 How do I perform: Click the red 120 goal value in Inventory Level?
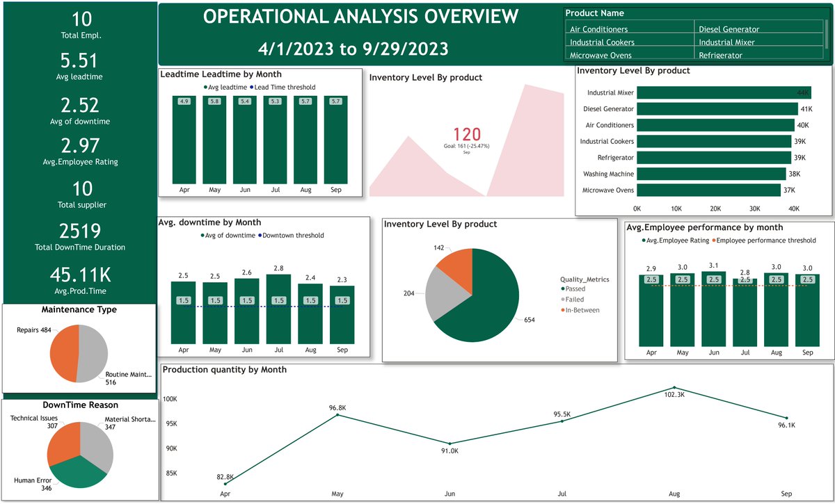[x=468, y=134]
